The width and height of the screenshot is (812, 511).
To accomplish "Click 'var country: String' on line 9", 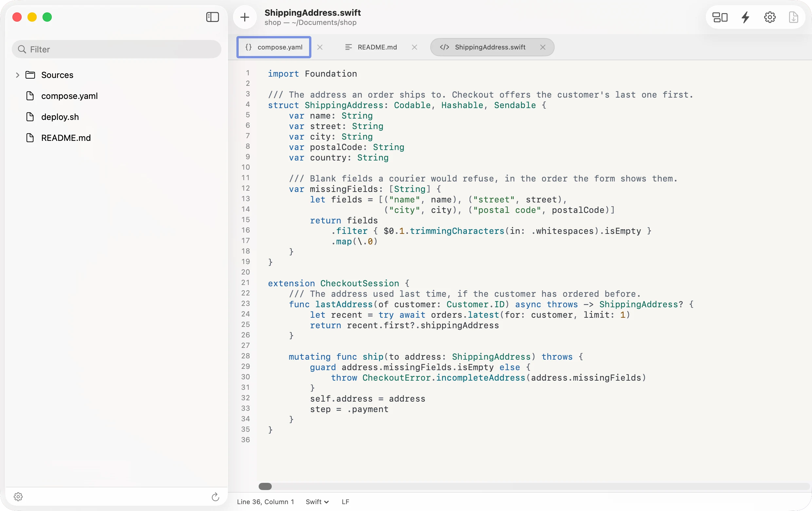I will 339,158.
